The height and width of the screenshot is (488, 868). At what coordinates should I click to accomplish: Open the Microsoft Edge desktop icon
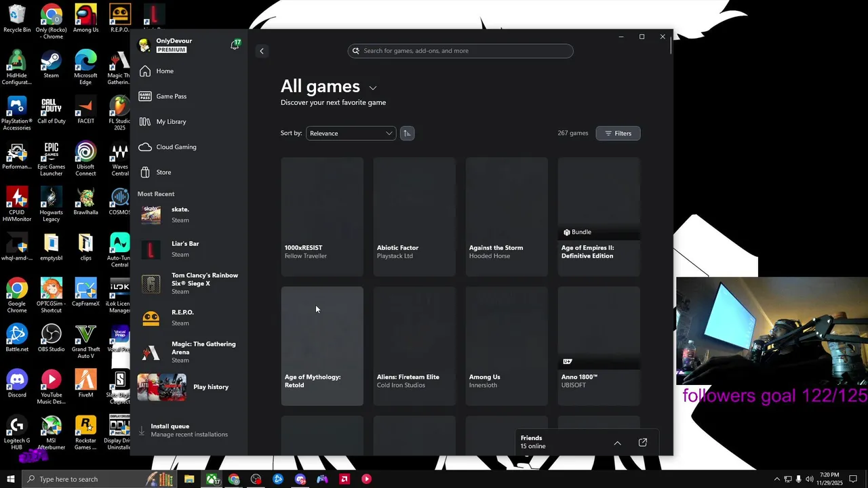pos(85,67)
